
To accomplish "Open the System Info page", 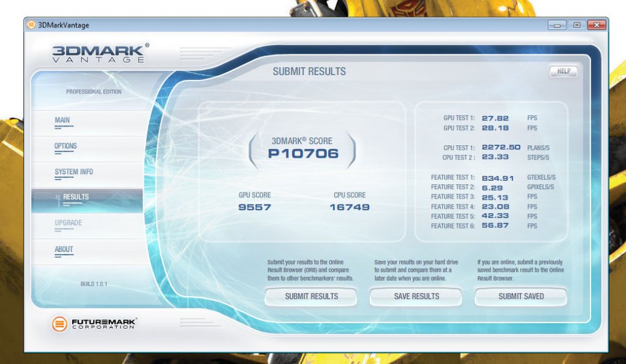I will click(87, 175).
